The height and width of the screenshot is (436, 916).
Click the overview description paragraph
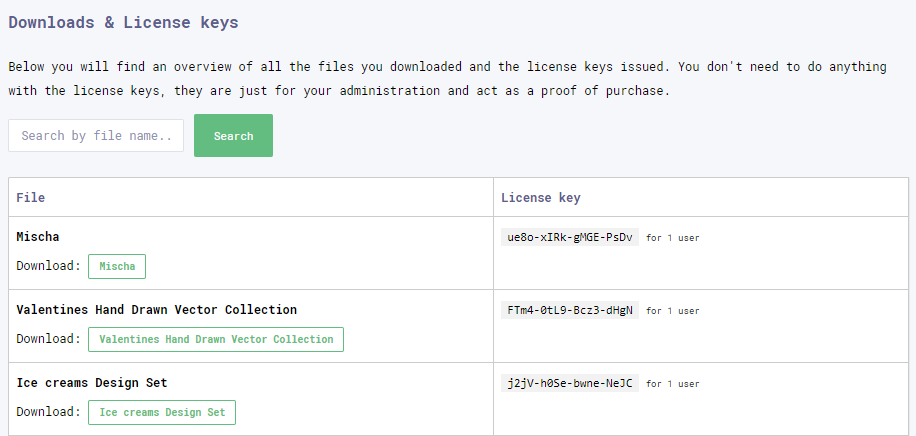[x=447, y=79]
